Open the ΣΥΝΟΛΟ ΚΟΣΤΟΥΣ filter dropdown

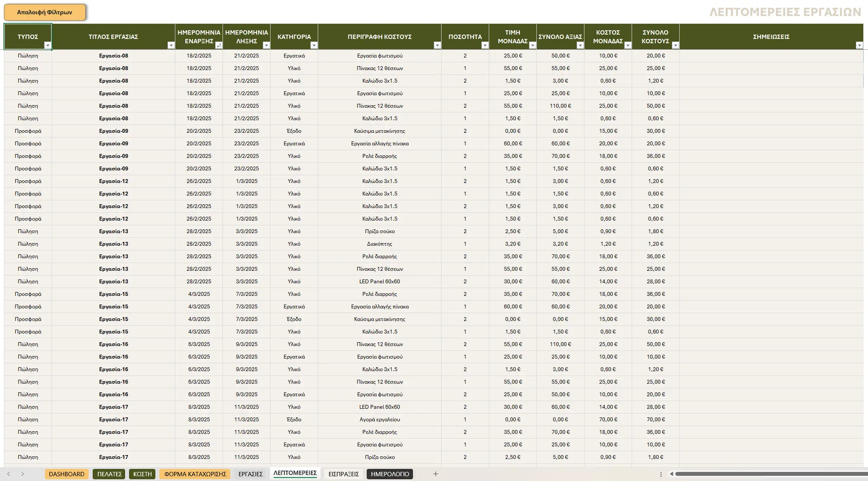pos(675,45)
